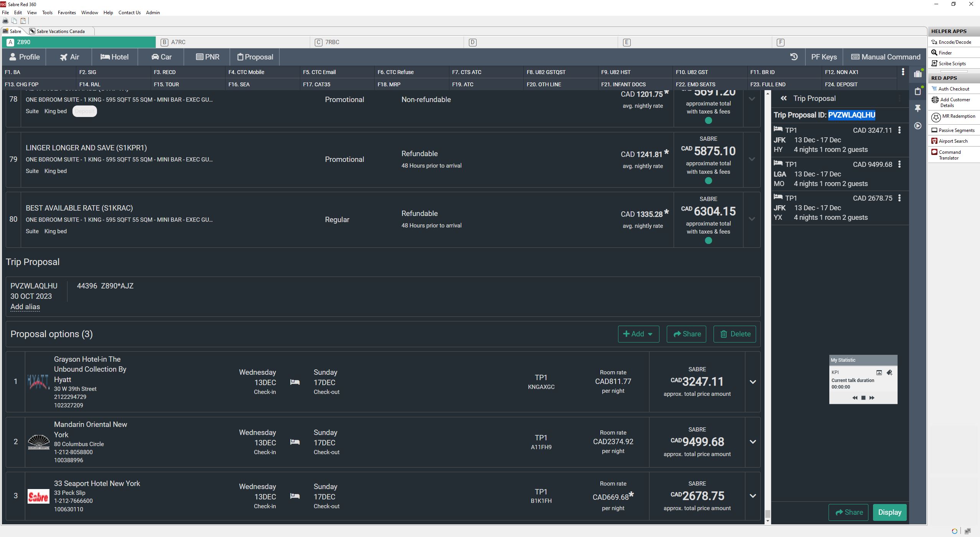Click the command history clock icon
This screenshot has width=980, height=537.
794,57
